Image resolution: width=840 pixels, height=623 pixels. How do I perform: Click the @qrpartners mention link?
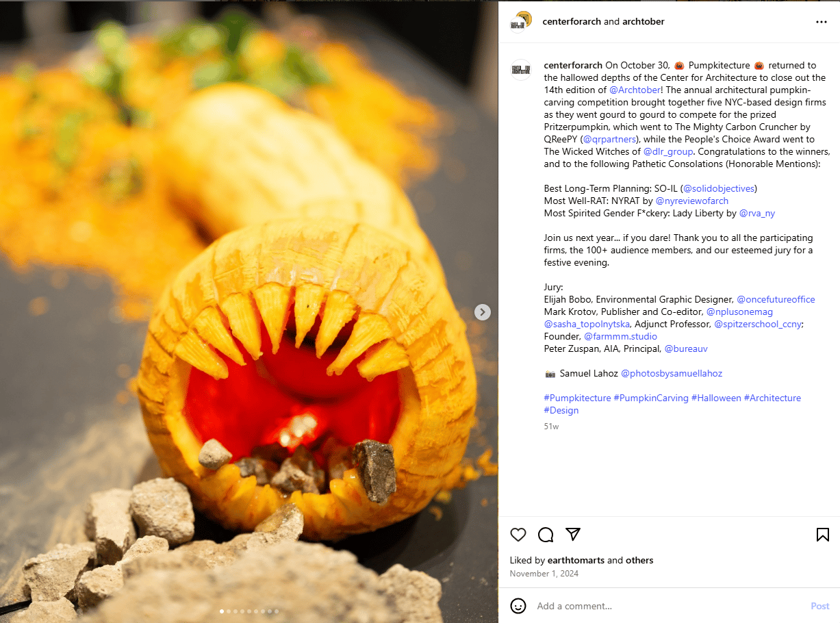click(609, 139)
